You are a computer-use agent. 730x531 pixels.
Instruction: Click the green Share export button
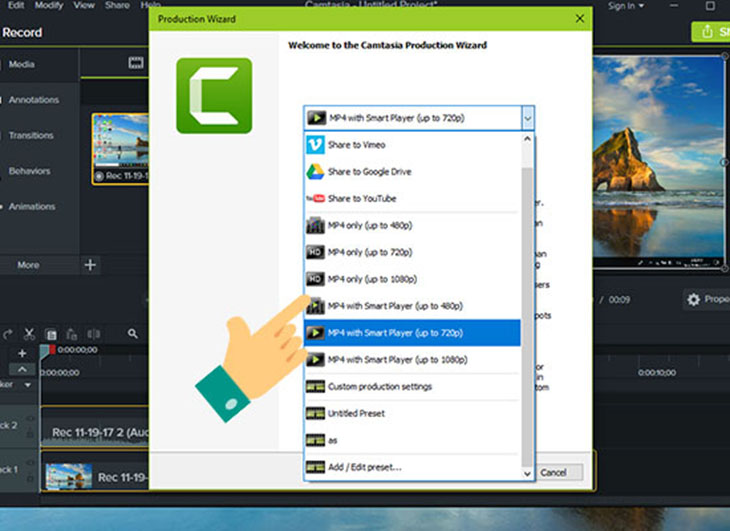pos(711,32)
